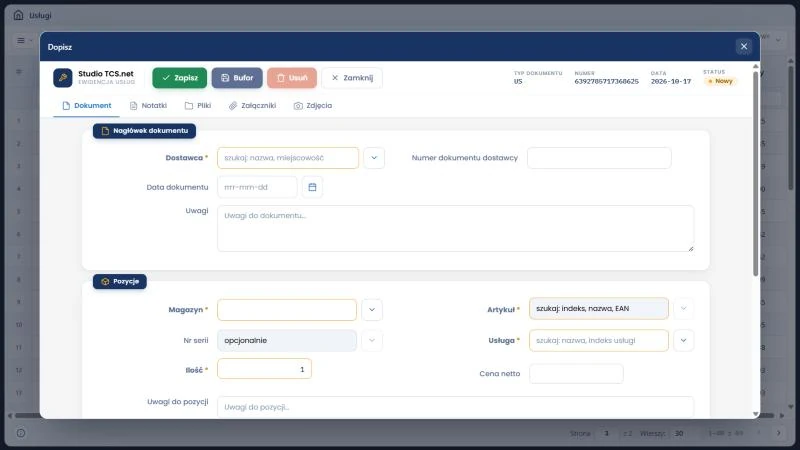Click the scroll-up arrow of dialog scrollbar
Screen dimensions: 800x450
click(756, 66)
